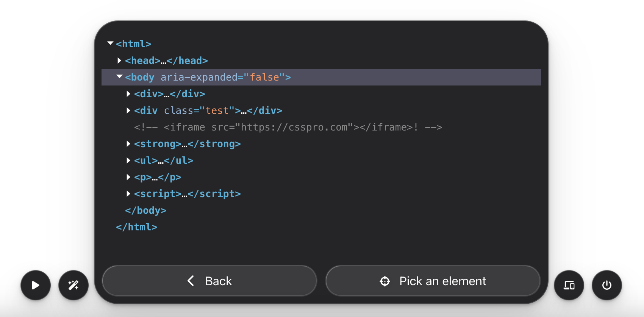644x317 pixels.
Task: Click the responsive devices icon
Action: (569, 285)
